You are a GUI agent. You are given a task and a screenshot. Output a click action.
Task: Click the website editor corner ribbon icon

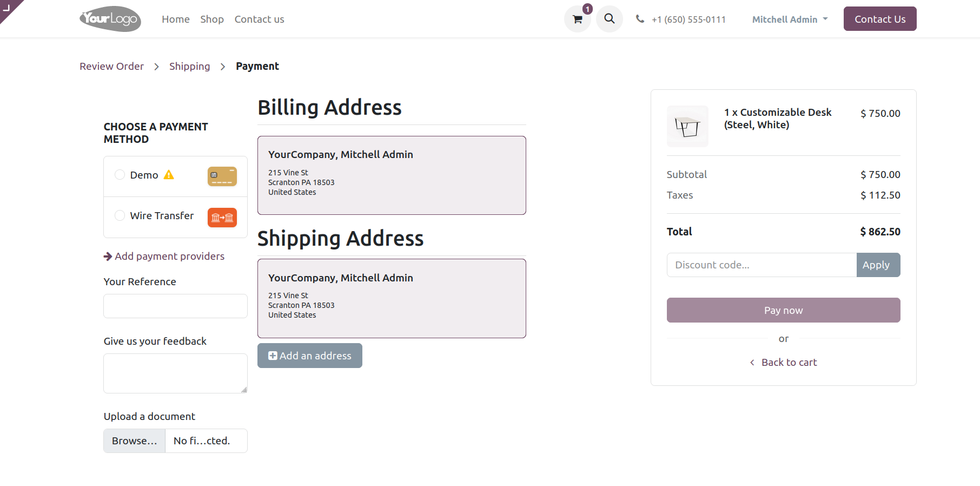(8, 7)
